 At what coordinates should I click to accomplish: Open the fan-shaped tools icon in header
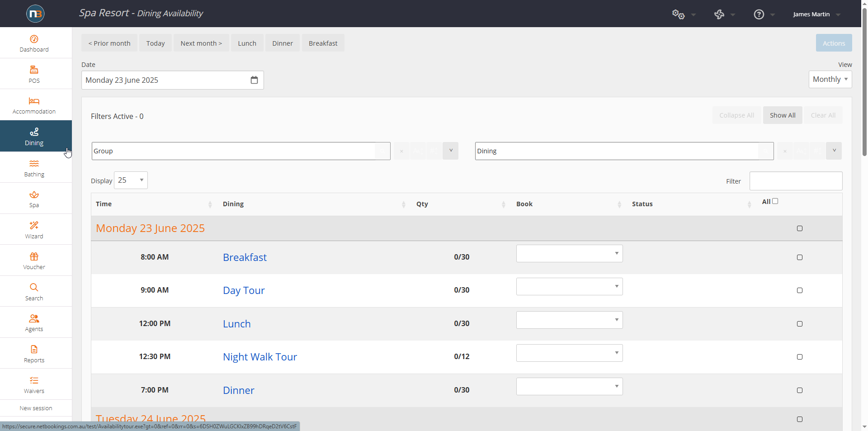(719, 14)
